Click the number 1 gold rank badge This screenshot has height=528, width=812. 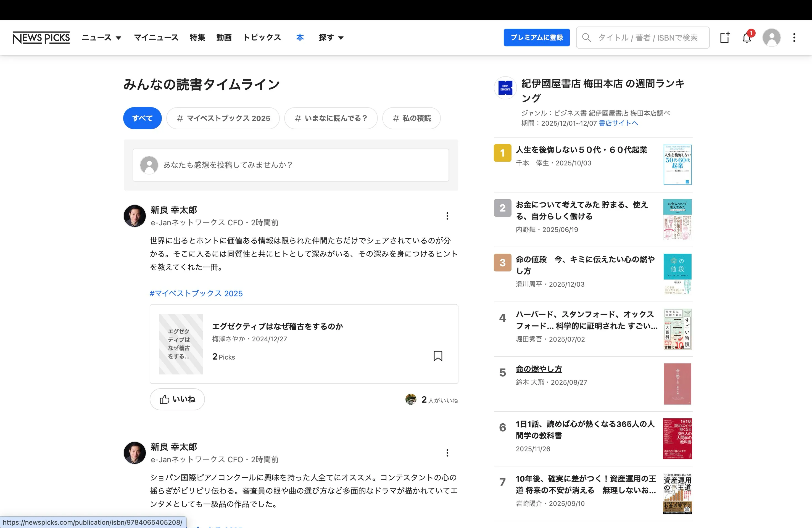502,153
